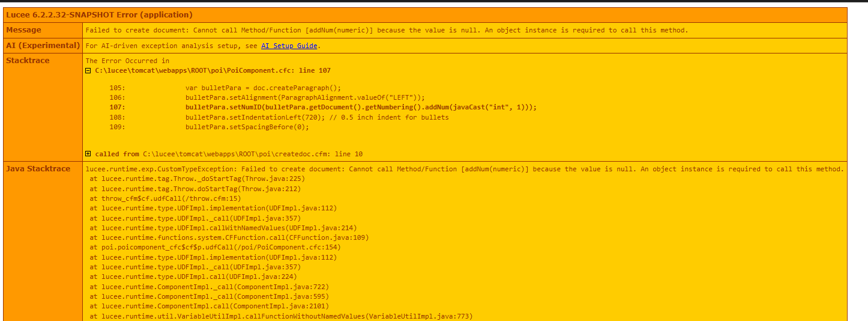
Task: Select the Message row label
Action: pos(23,30)
